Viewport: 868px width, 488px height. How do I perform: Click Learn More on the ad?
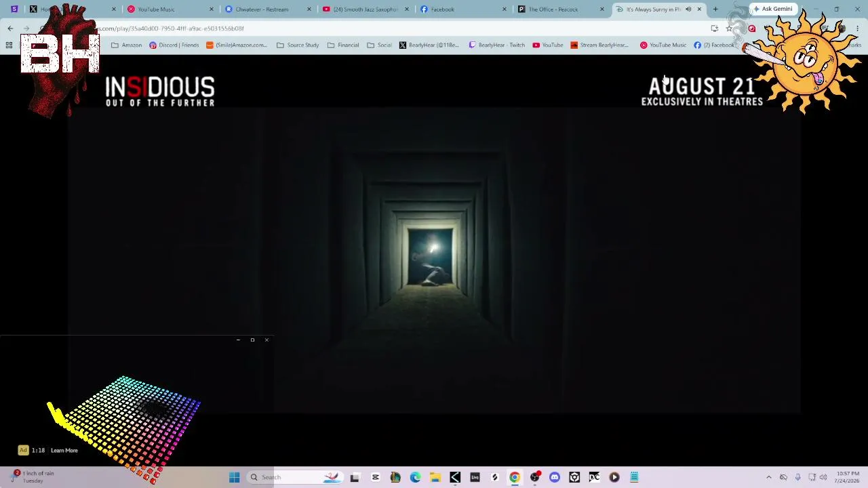[x=64, y=451]
